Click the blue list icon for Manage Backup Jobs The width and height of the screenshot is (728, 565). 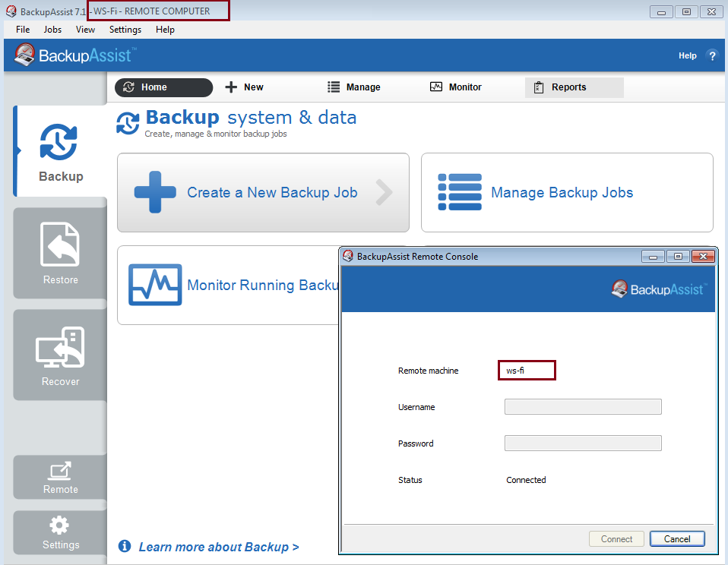pos(460,192)
